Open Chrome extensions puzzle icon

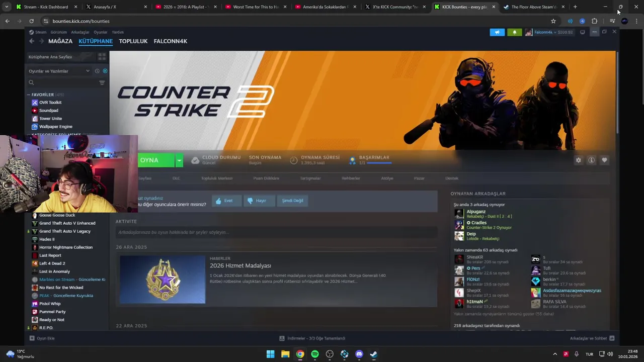click(594, 21)
